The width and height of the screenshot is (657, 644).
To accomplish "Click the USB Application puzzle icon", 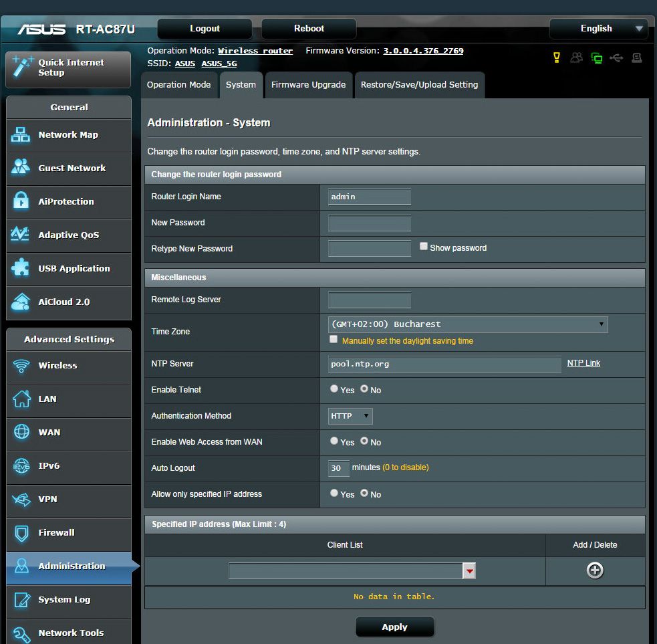I will (21, 268).
